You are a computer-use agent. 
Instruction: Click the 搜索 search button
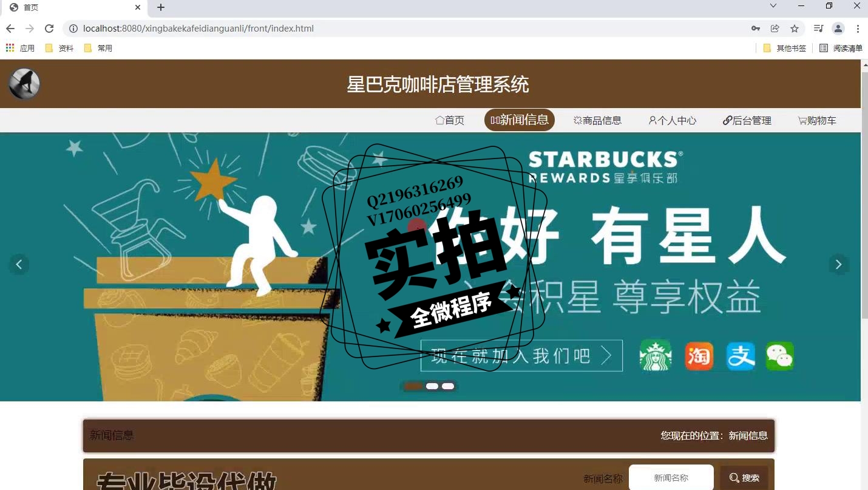coord(744,478)
